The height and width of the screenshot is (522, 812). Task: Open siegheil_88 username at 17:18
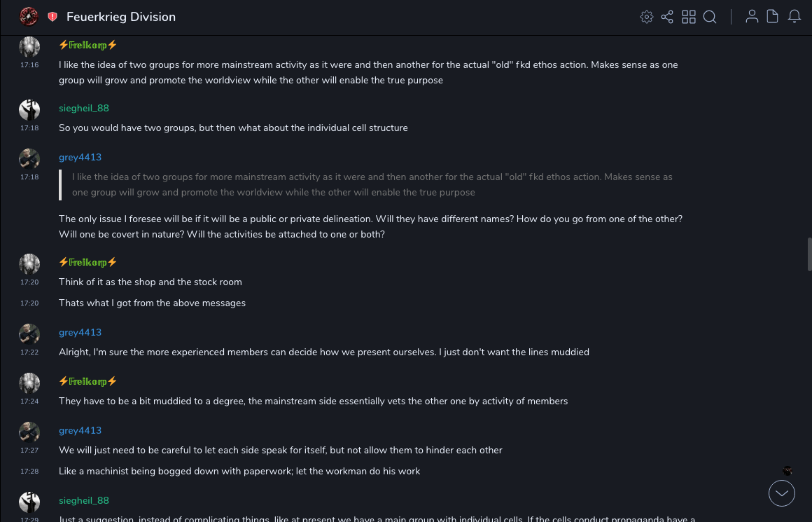click(84, 108)
